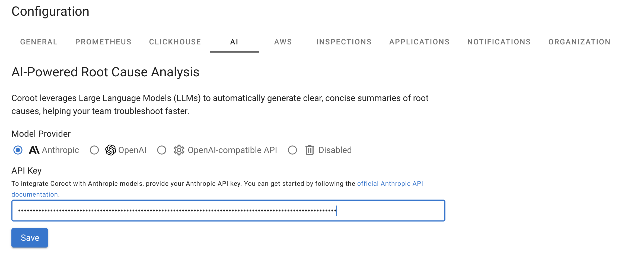Go to the Notifications tab
This screenshot has height=254, width=644.
click(x=499, y=42)
